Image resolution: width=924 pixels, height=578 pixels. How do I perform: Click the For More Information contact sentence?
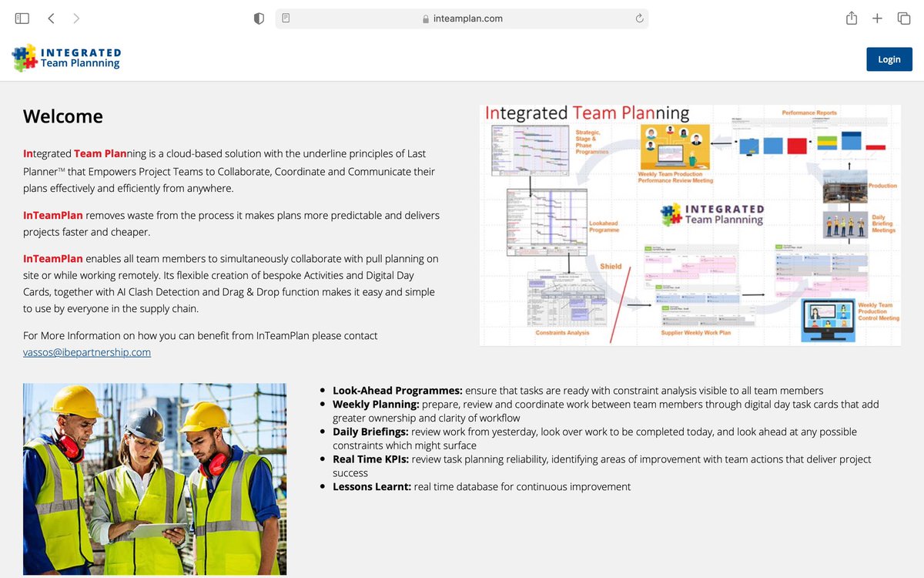(x=200, y=336)
